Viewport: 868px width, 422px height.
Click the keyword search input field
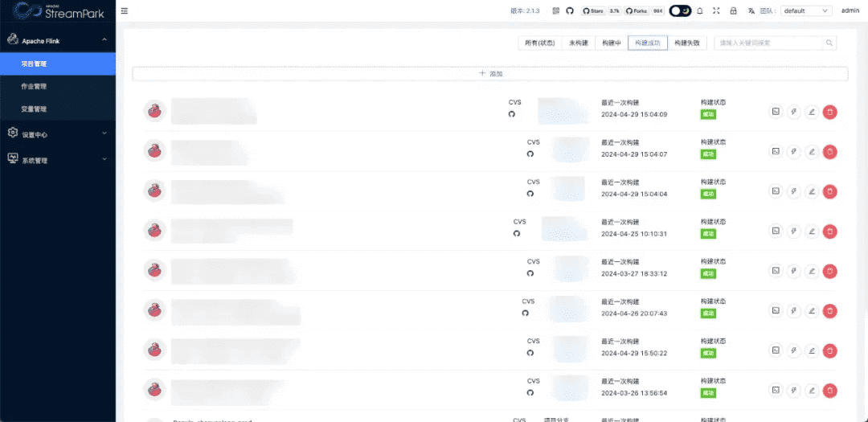click(x=768, y=43)
